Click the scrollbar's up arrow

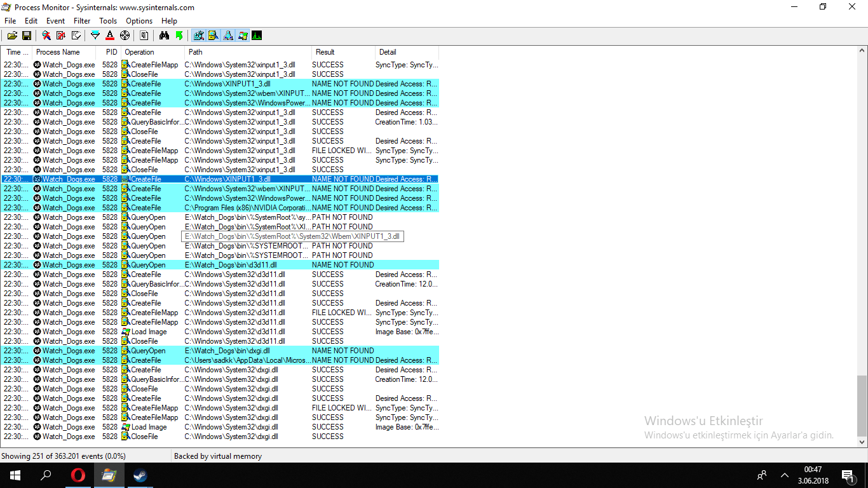[x=862, y=51]
